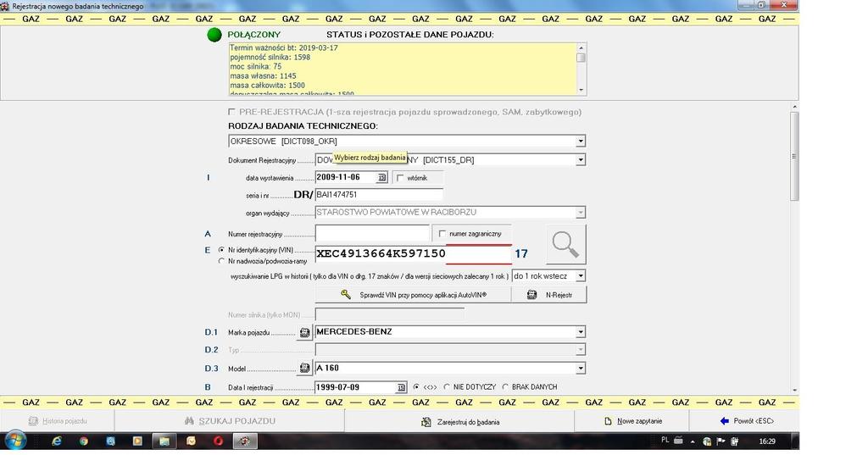
Task: Select NIE DOTYCZY radio option
Action: (x=447, y=387)
